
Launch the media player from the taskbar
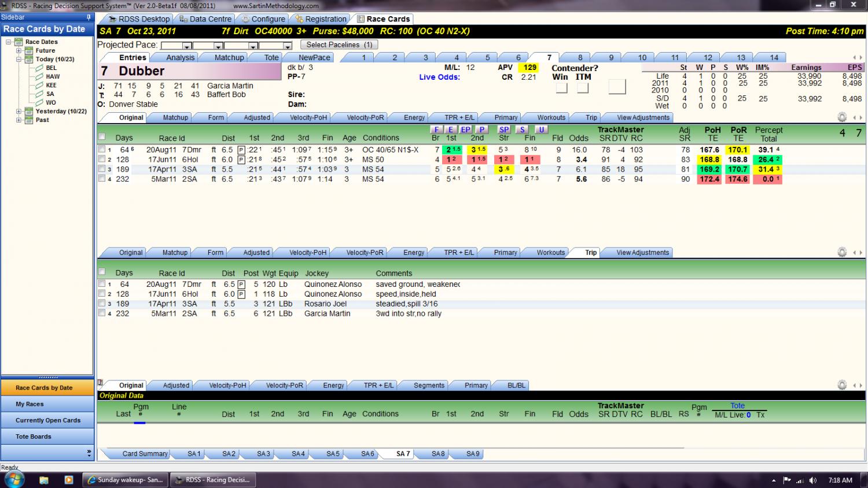[68, 480]
